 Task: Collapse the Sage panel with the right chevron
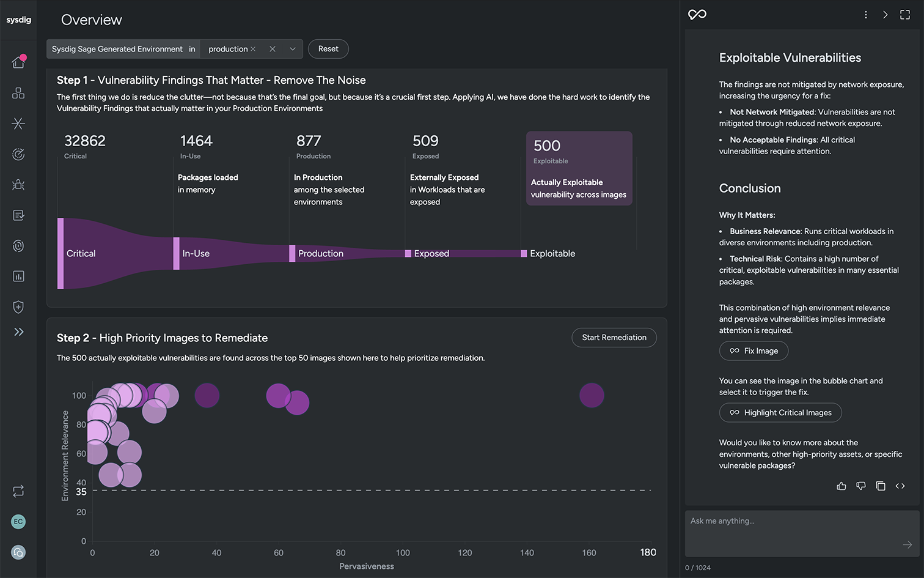click(886, 15)
